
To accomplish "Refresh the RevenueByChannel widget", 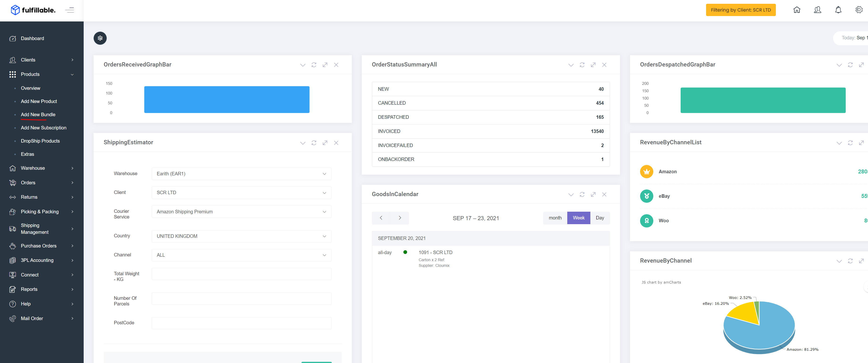I will click(850, 261).
